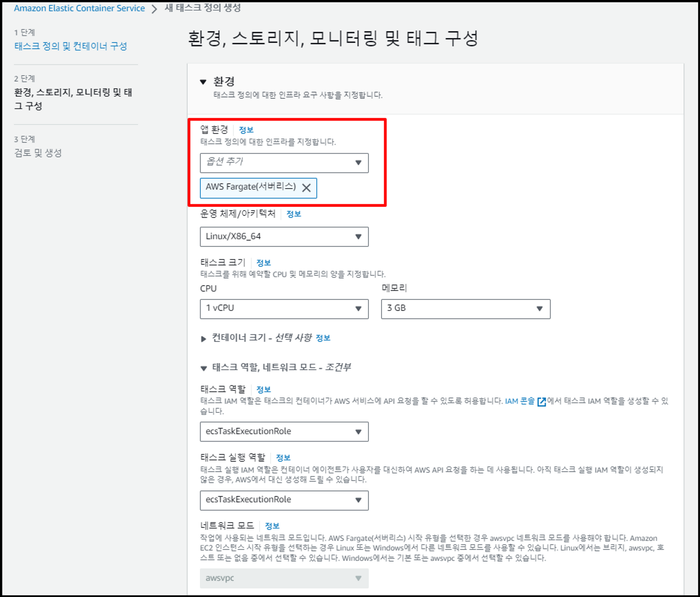Click 정보 link next to 태스크 크기
Viewport: 700px width, 597px height.
coord(263,263)
